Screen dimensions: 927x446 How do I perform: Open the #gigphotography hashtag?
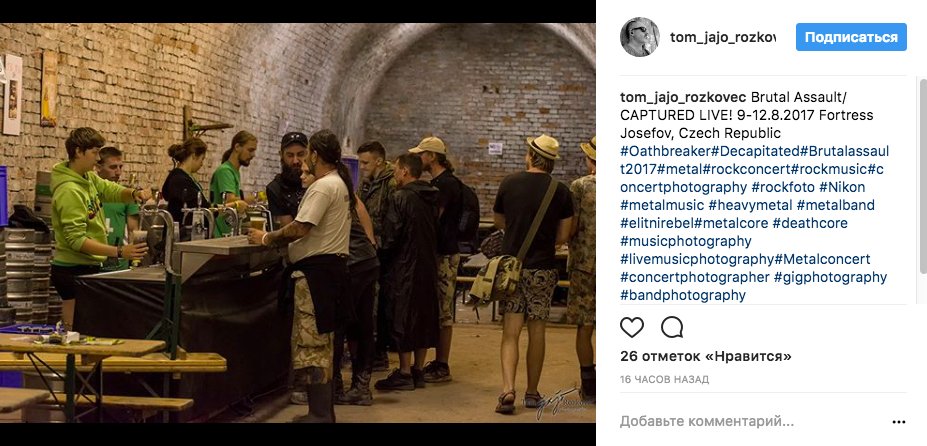(x=830, y=277)
